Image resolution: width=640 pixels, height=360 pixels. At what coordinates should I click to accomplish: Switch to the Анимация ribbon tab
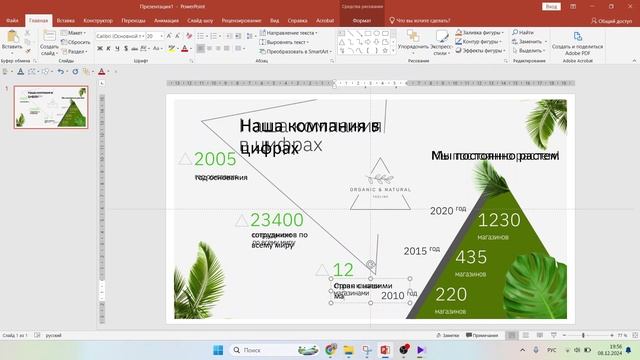166,20
